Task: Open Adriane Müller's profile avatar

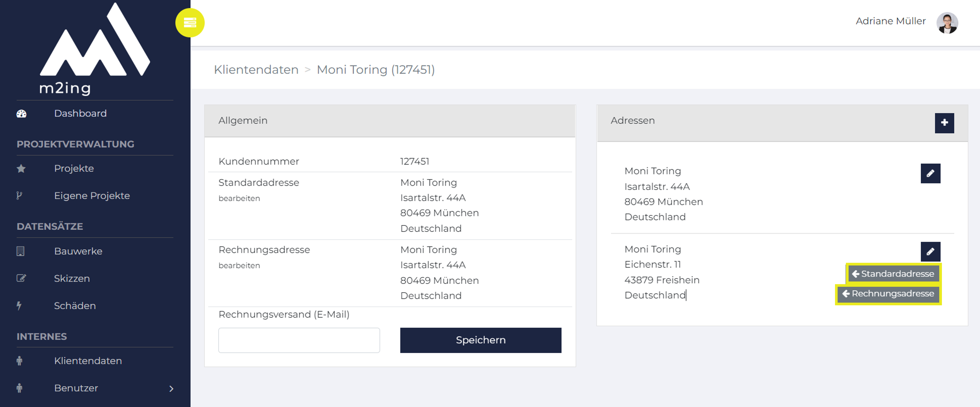Action: tap(947, 23)
